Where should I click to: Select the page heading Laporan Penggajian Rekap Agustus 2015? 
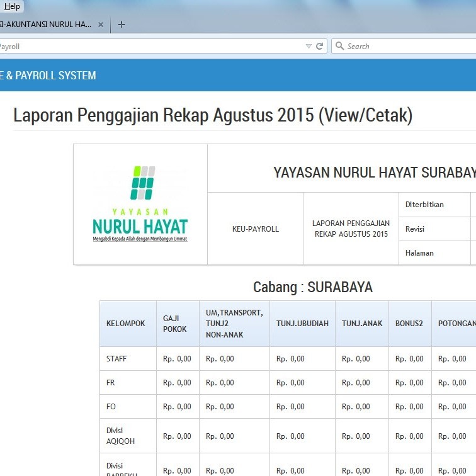(213, 115)
